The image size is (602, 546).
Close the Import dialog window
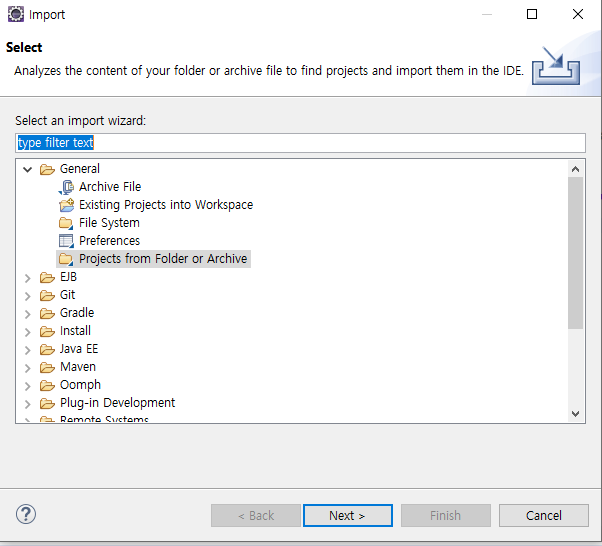[x=577, y=14]
